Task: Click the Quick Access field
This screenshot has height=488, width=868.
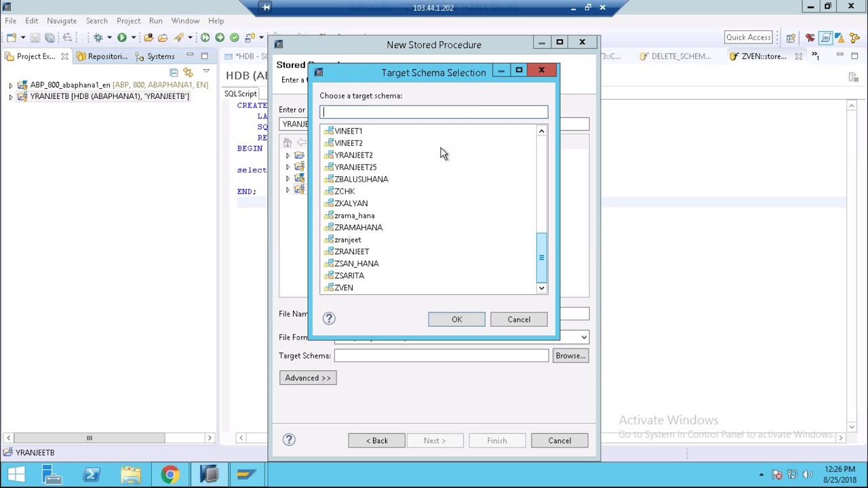Action: [x=748, y=37]
